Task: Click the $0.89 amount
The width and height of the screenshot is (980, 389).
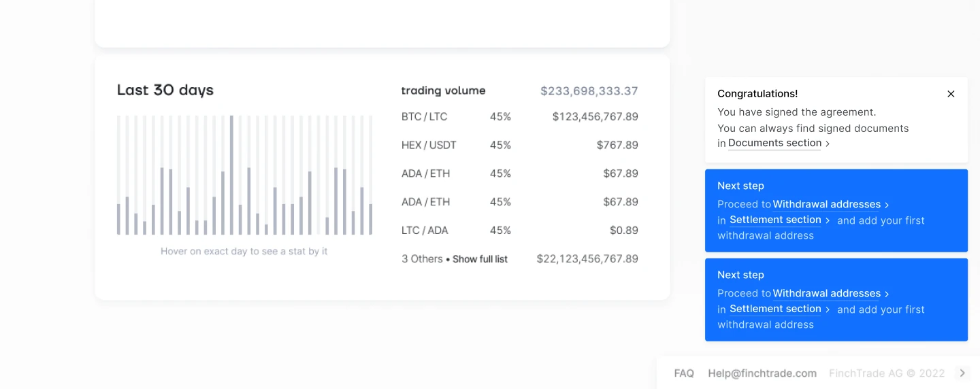Action: tap(624, 231)
